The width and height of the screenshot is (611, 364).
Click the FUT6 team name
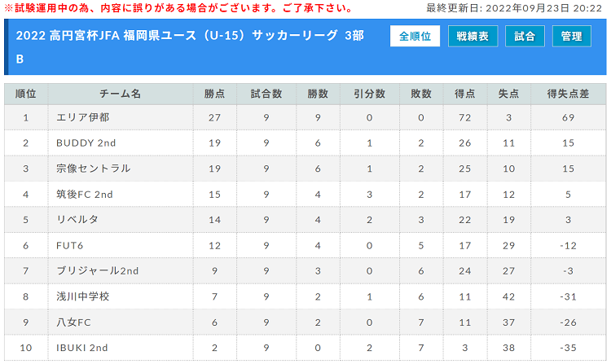[x=70, y=246]
